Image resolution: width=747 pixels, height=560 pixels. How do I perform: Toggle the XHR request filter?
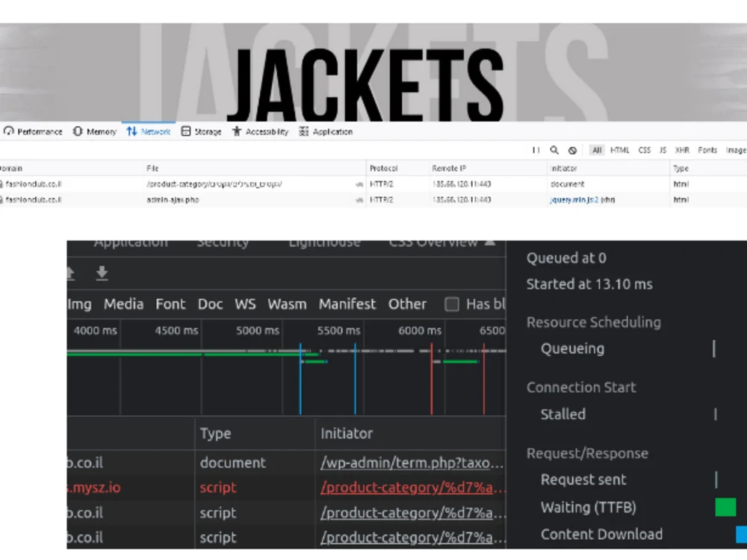tap(682, 150)
